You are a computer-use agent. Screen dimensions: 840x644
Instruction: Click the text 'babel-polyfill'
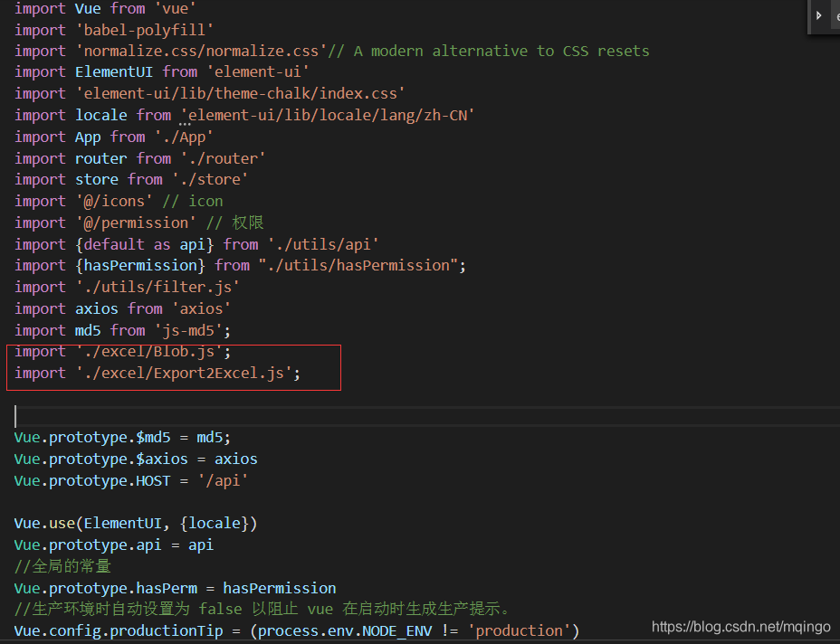[x=144, y=30]
